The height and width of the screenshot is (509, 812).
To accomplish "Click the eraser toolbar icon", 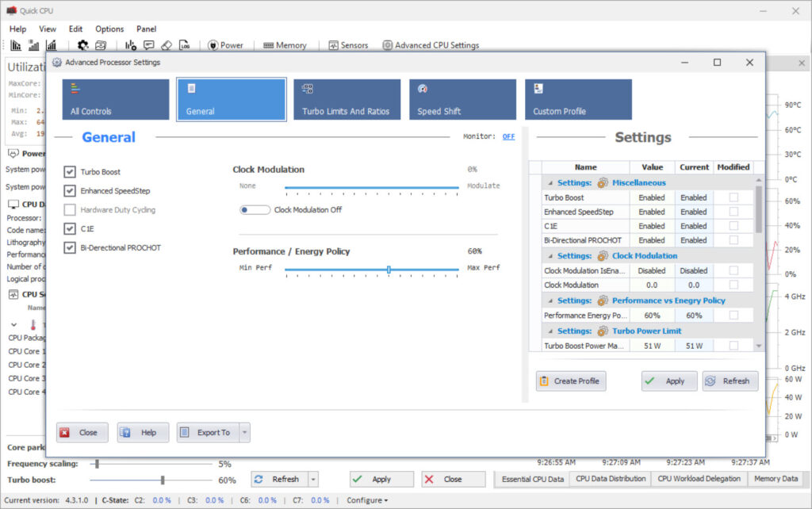I will point(167,45).
